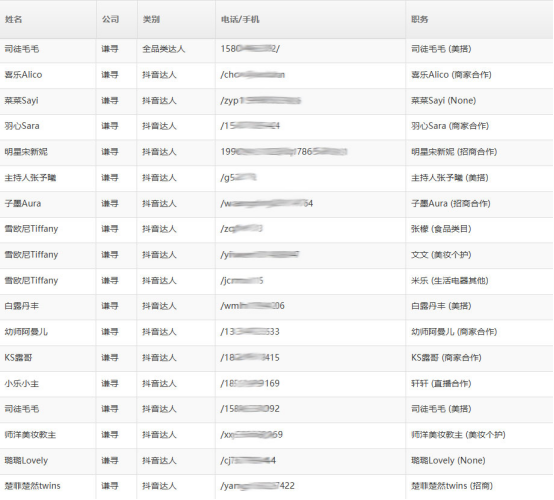
Task: Select the 类别 column header
Action: pos(151,19)
